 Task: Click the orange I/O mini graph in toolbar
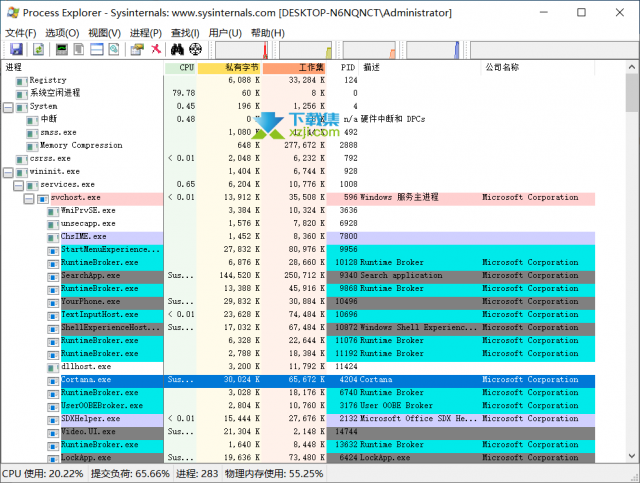[x=369, y=50]
